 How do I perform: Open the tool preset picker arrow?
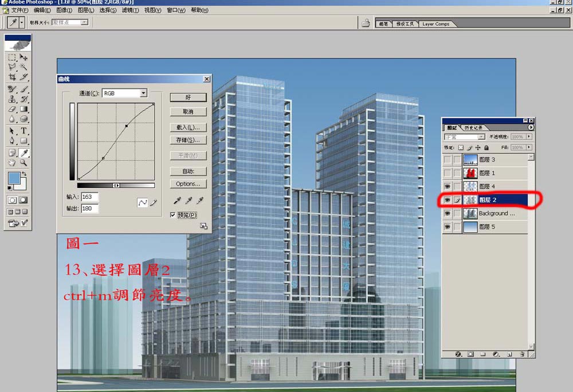pyautogui.click(x=22, y=23)
